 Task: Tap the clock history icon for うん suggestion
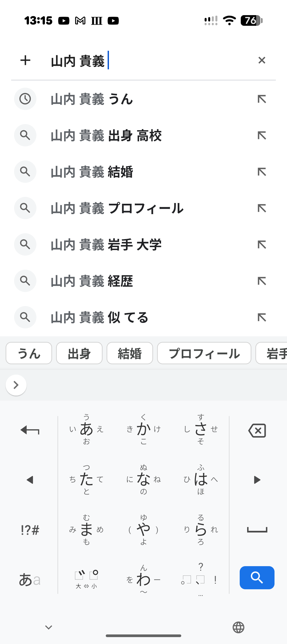pyautogui.click(x=25, y=99)
